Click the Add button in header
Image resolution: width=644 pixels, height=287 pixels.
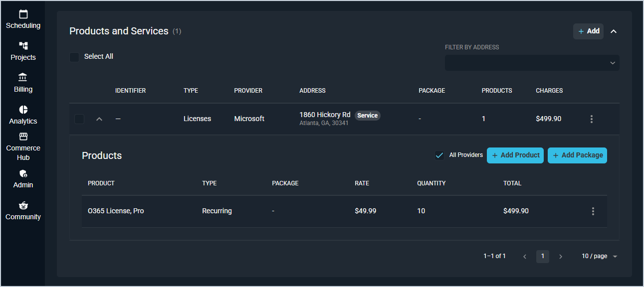pyautogui.click(x=588, y=31)
